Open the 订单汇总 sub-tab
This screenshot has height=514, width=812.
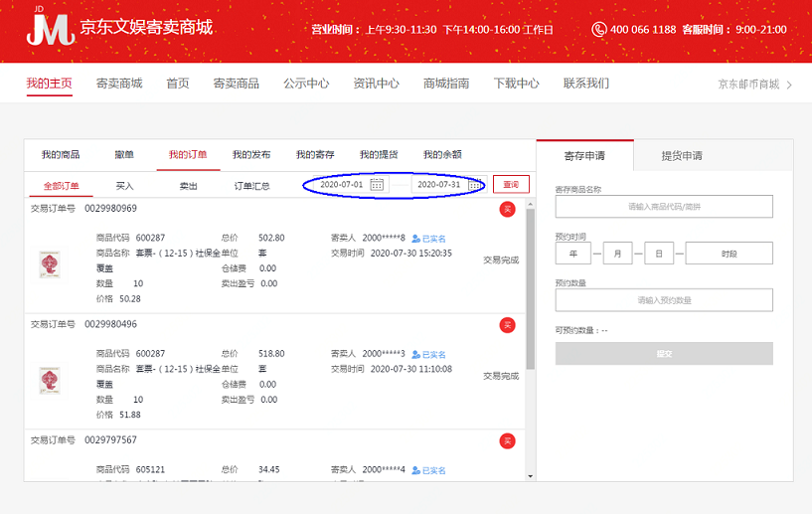tap(251, 186)
